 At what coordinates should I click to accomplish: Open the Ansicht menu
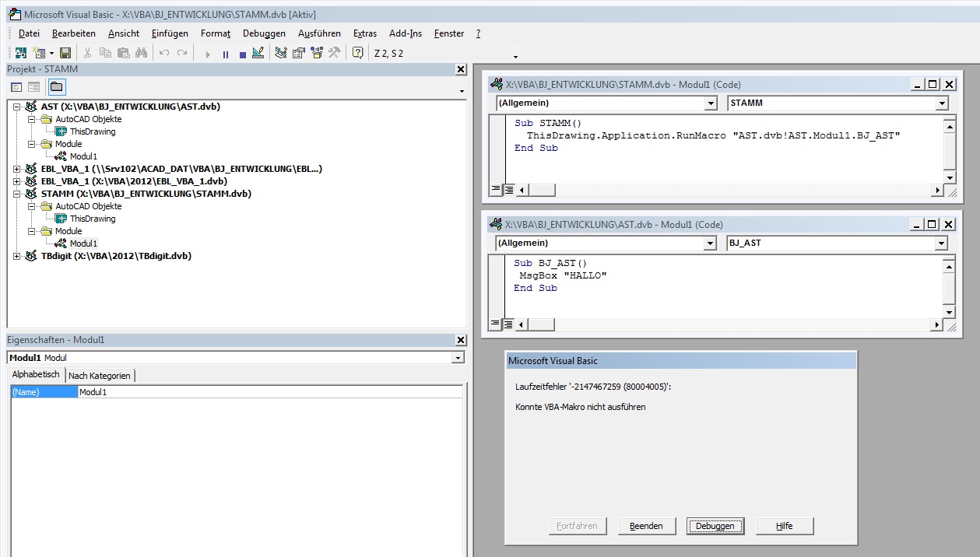tap(124, 33)
